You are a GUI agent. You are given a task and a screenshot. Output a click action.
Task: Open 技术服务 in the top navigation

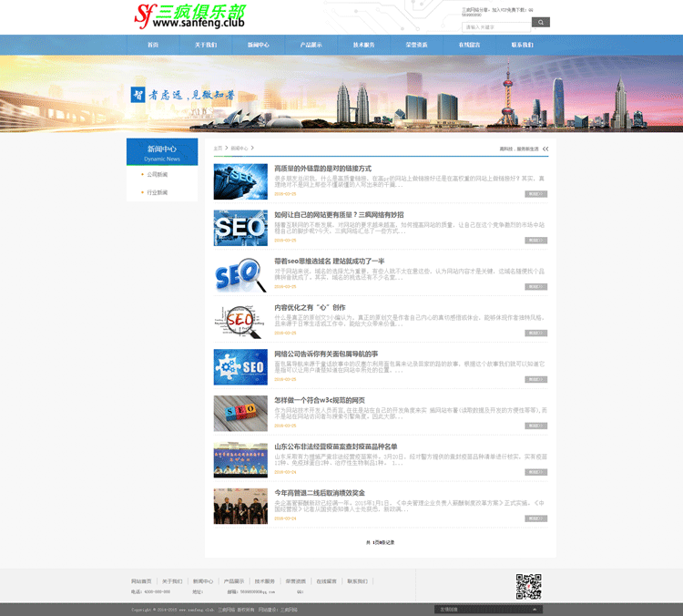(x=363, y=45)
